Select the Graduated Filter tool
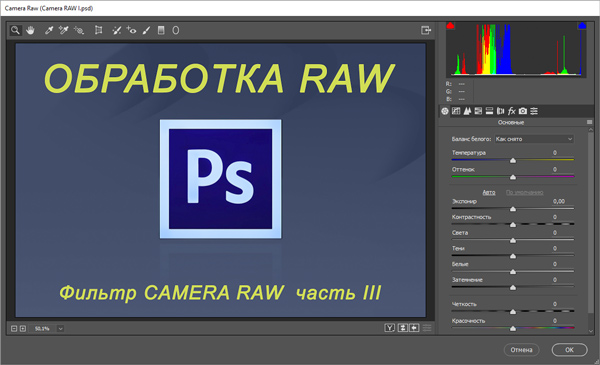 pos(161,30)
